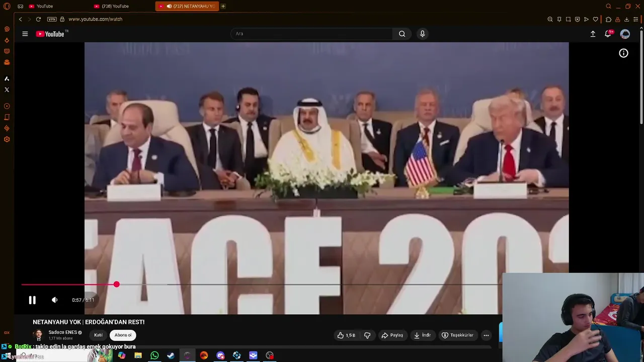This screenshot has height=362, width=644.
Task: Open WhatsApp from the taskbar
Action: pos(154,355)
